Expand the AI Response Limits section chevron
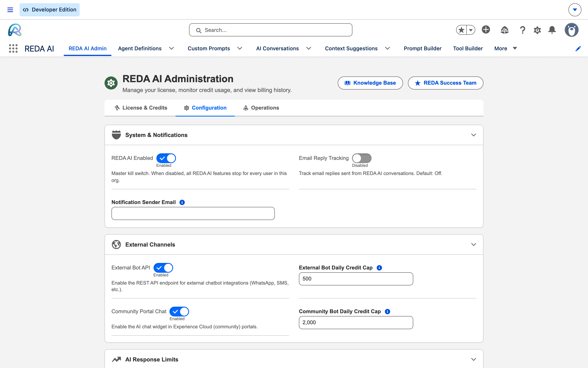 coord(473,359)
